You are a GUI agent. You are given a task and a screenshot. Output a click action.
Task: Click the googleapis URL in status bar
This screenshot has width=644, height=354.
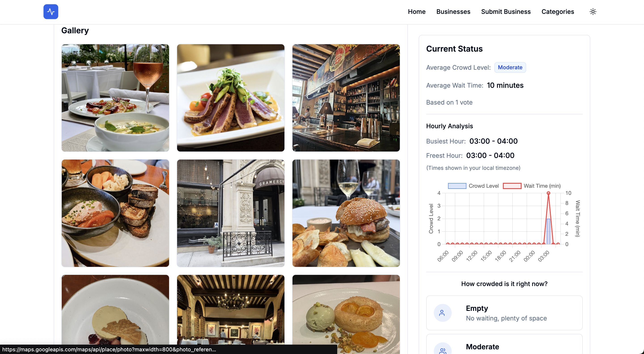coord(109,350)
